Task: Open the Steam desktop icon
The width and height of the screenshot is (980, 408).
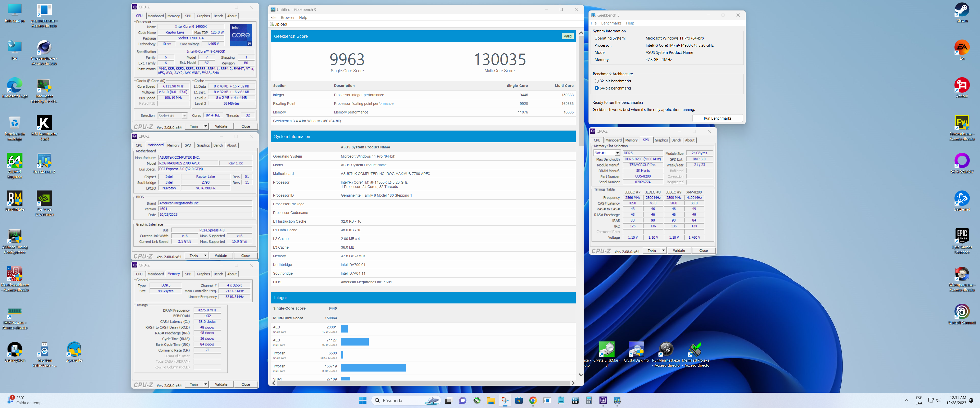Action: click(x=962, y=12)
